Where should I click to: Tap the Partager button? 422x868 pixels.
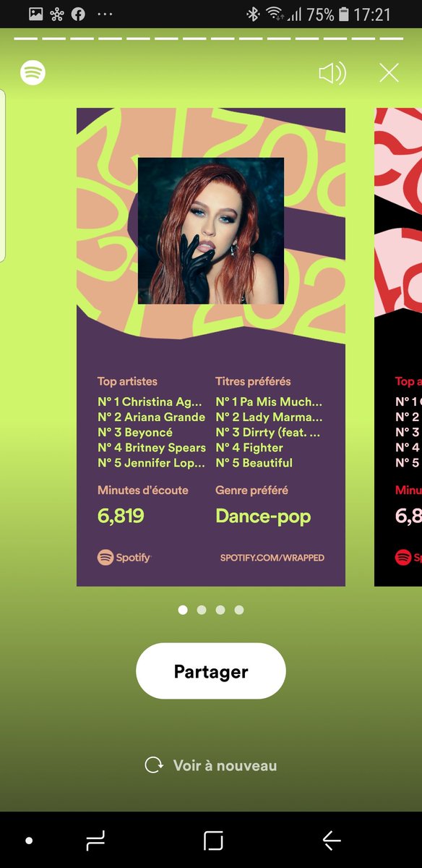coord(211,671)
